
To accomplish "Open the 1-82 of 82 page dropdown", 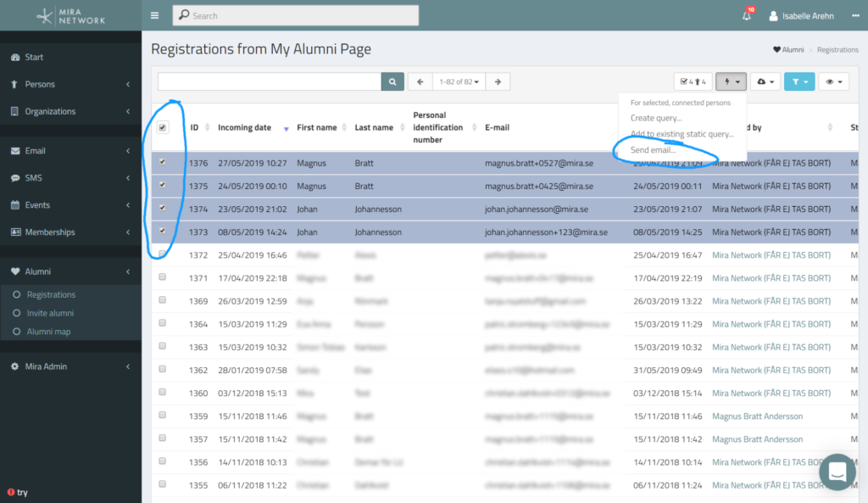I will [x=459, y=81].
